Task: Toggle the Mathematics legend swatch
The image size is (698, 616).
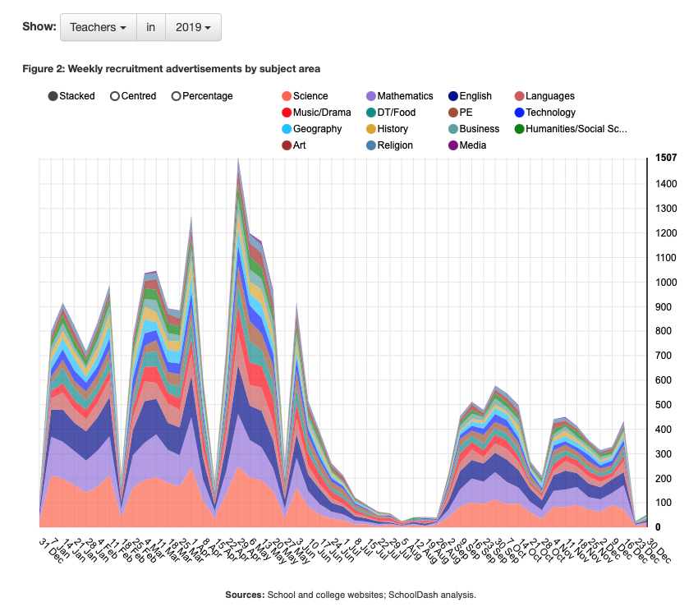Action: pyautogui.click(x=371, y=96)
